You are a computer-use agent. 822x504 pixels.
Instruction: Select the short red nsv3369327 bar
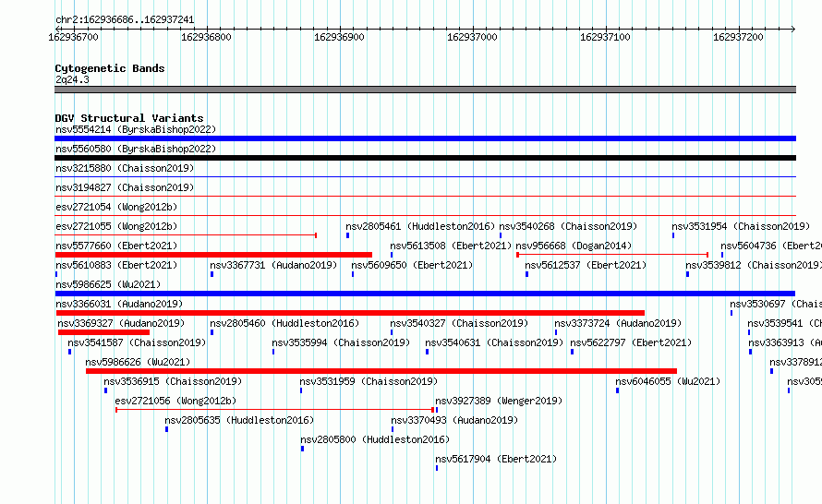[103, 332]
